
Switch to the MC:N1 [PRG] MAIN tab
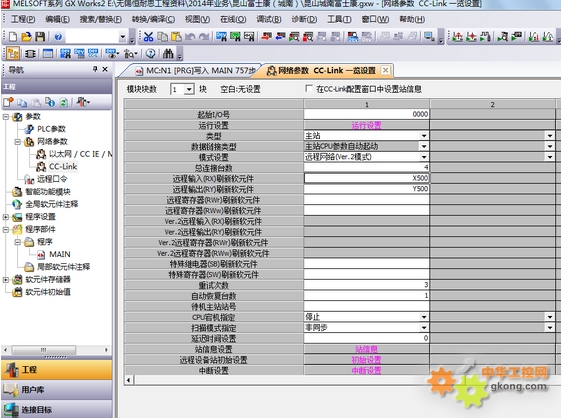tap(195, 71)
